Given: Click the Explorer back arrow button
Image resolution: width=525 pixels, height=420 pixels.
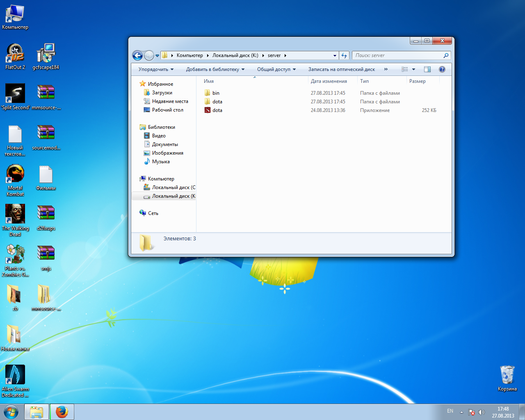Looking at the screenshot, I should click(x=137, y=55).
